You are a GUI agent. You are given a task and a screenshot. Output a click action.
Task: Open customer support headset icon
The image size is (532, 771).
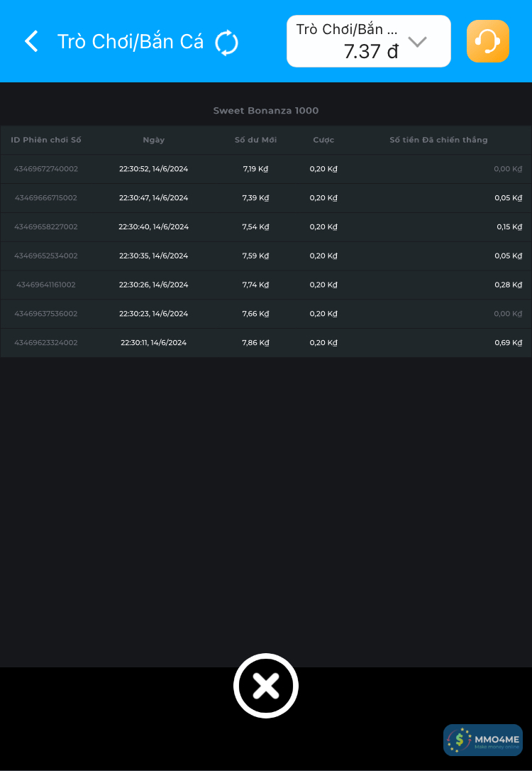coord(487,41)
